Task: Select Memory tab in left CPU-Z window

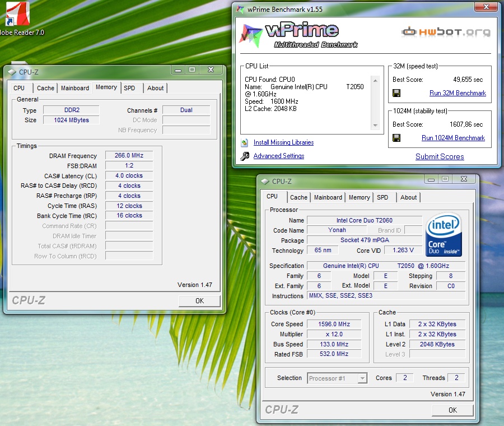Action: [x=106, y=87]
